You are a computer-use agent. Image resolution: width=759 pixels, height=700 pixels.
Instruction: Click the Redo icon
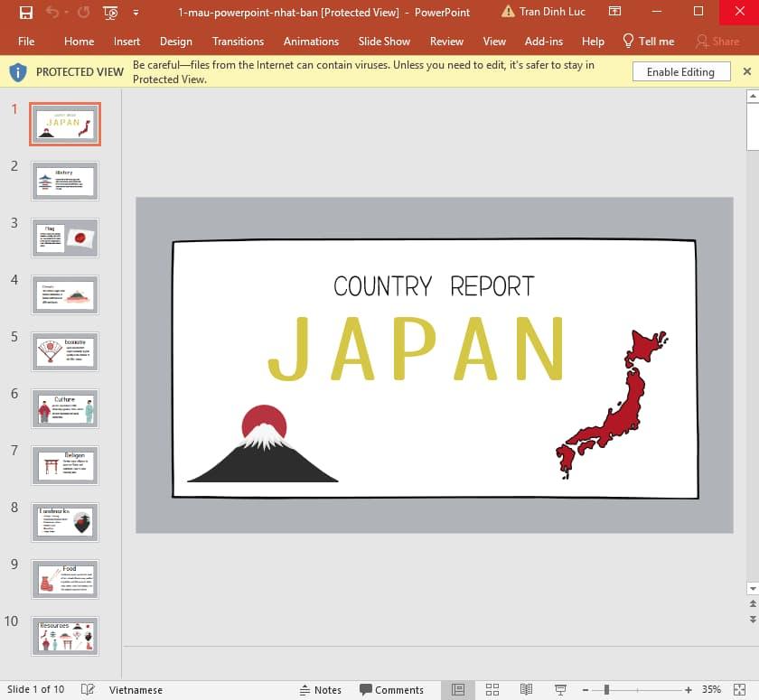point(83,12)
